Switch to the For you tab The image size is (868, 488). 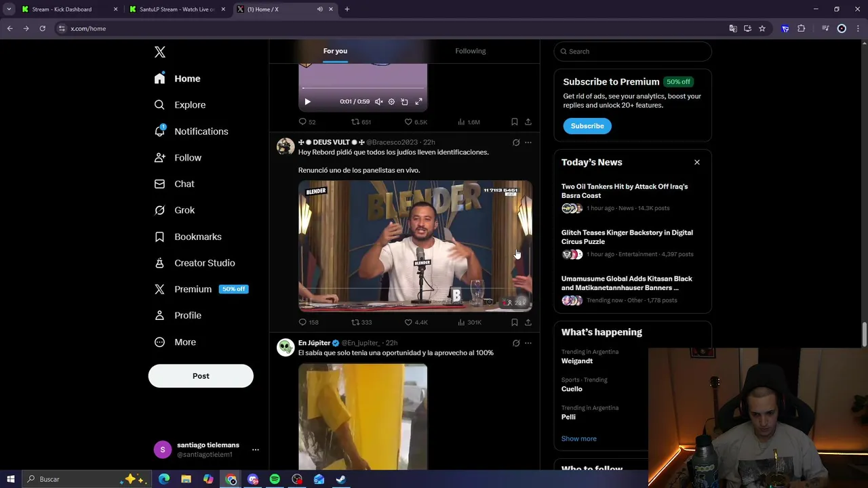click(x=335, y=51)
